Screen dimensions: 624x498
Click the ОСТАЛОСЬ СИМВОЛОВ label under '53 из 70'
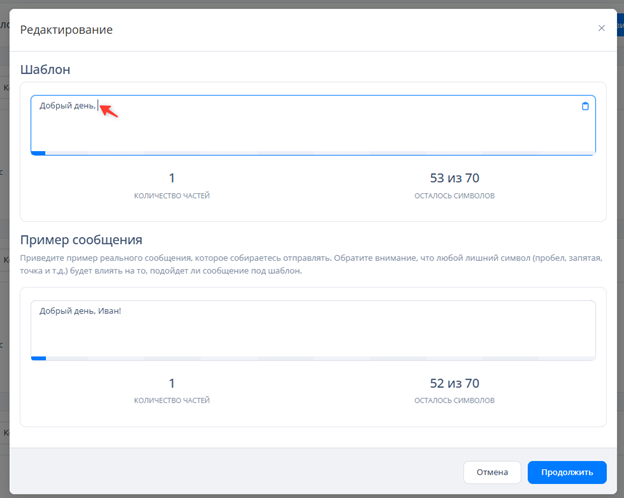(454, 196)
